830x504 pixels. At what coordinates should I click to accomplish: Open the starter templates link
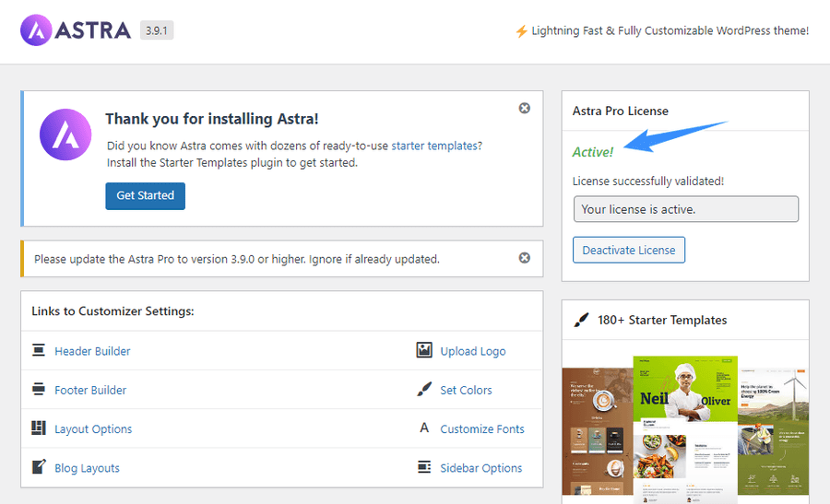(x=436, y=146)
